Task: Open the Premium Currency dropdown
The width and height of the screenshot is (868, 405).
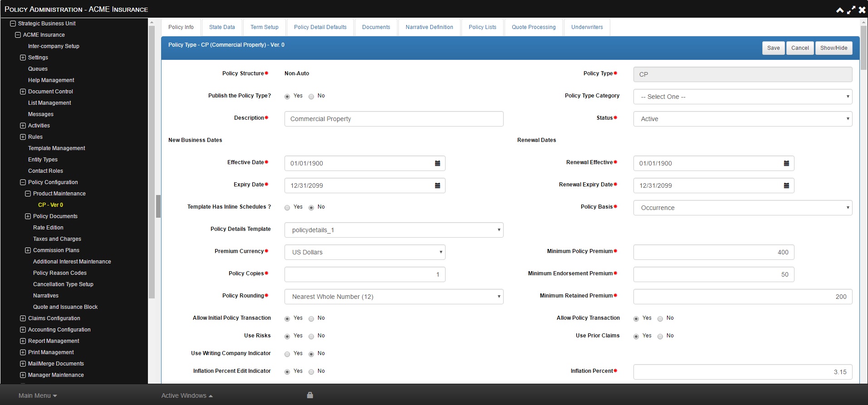Action: [365, 252]
